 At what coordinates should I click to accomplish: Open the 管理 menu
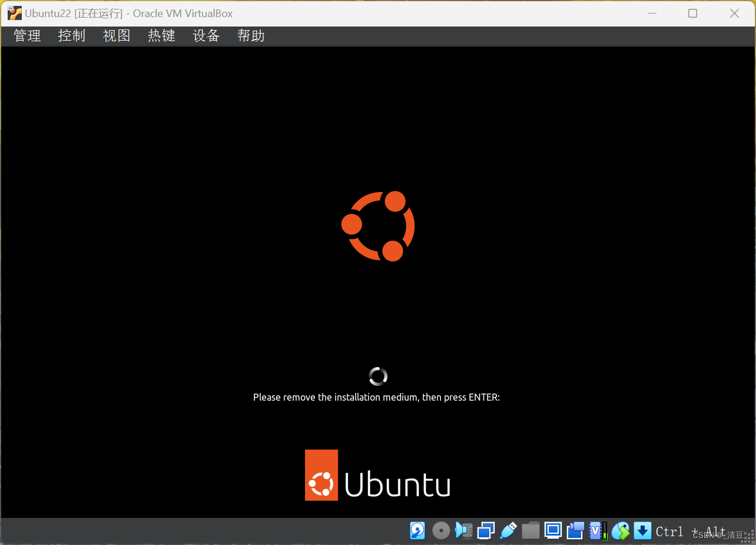pyautogui.click(x=27, y=36)
